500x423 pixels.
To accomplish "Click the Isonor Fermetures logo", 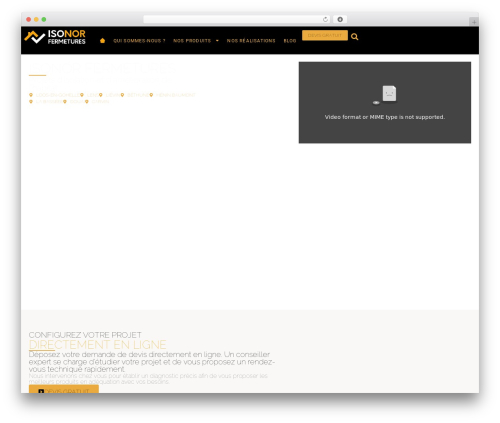I will pyautogui.click(x=55, y=37).
